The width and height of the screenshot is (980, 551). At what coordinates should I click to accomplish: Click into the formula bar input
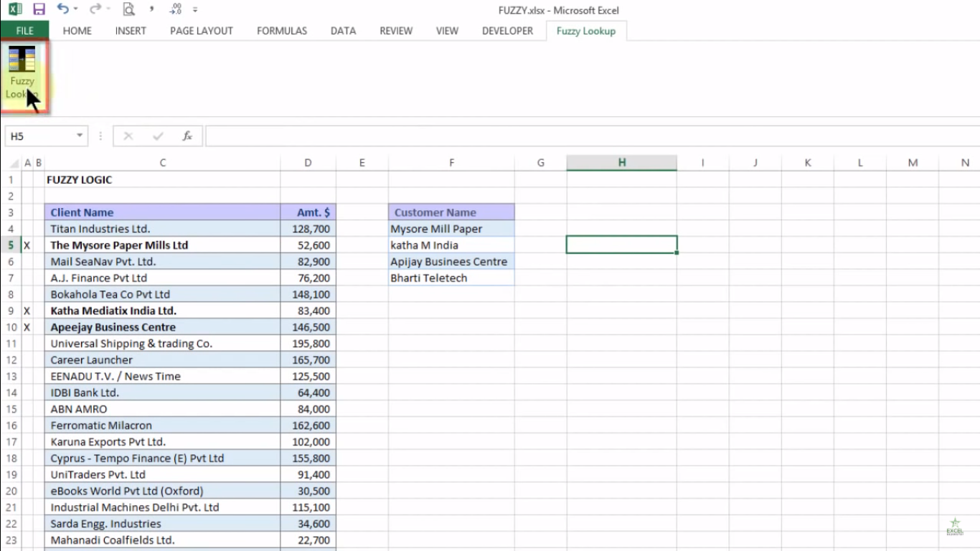(592, 136)
